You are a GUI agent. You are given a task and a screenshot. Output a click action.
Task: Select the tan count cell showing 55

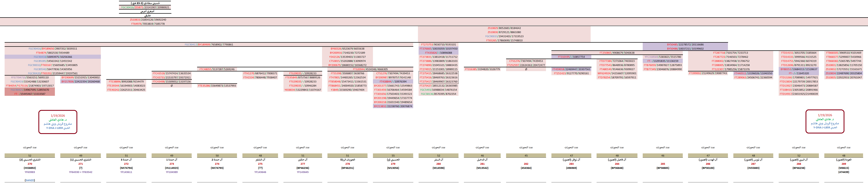pos(393,156)
